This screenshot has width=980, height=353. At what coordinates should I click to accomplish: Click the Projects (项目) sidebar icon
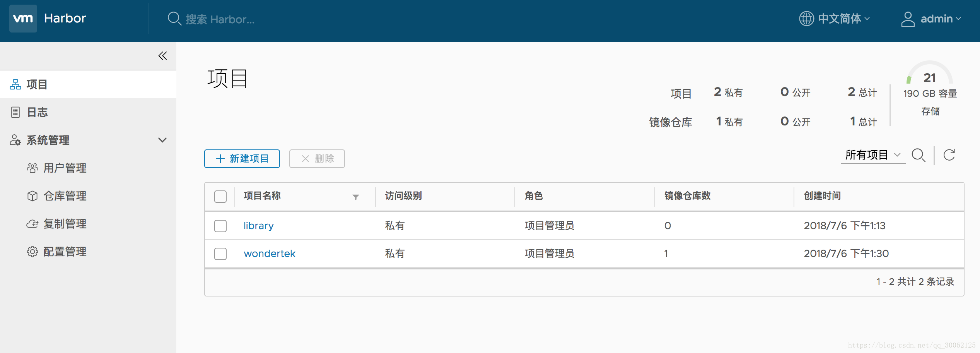(x=15, y=84)
